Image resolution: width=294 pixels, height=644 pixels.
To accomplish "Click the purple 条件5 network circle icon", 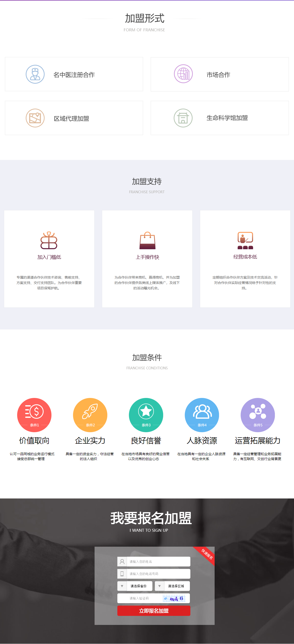I will point(258,415).
